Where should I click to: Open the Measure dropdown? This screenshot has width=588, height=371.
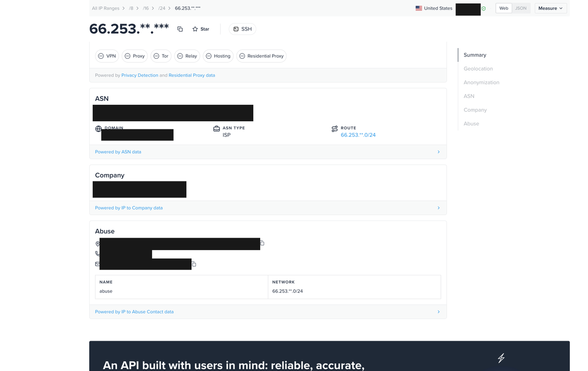coord(551,8)
